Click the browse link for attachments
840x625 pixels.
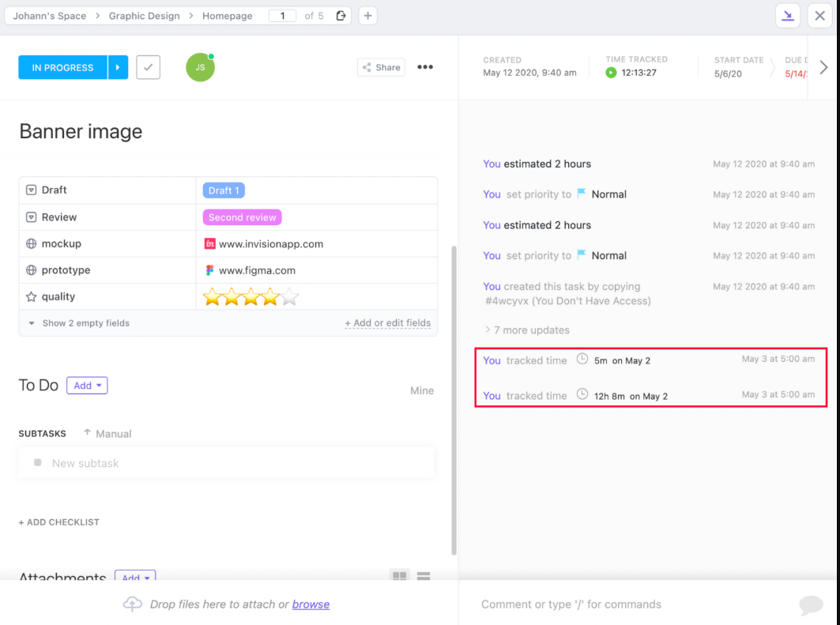click(x=311, y=604)
